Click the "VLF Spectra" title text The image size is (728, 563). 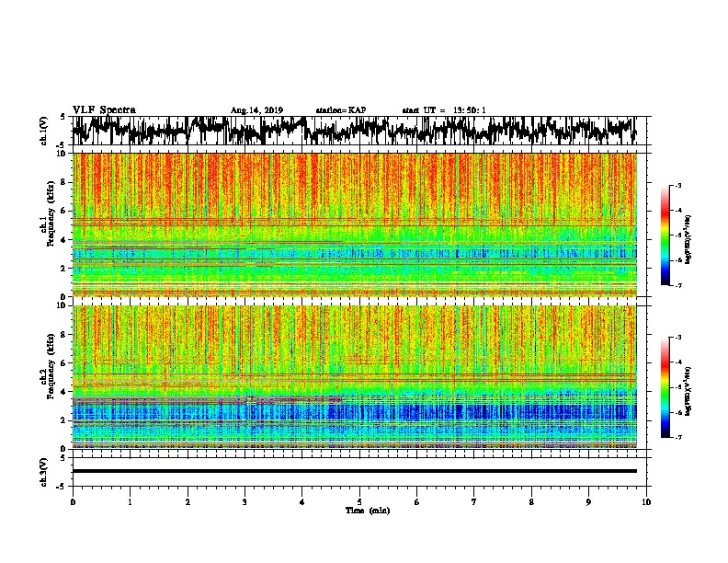click(x=104, y=110)
